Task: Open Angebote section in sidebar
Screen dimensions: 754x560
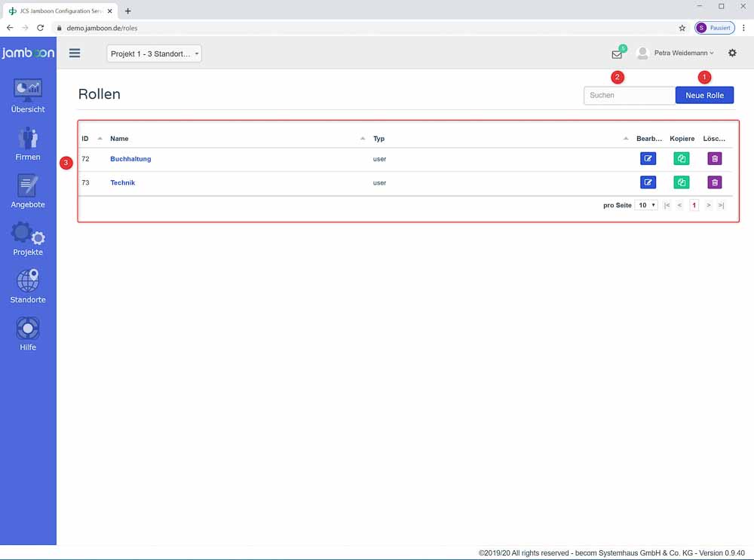Action: click(28, 191)
